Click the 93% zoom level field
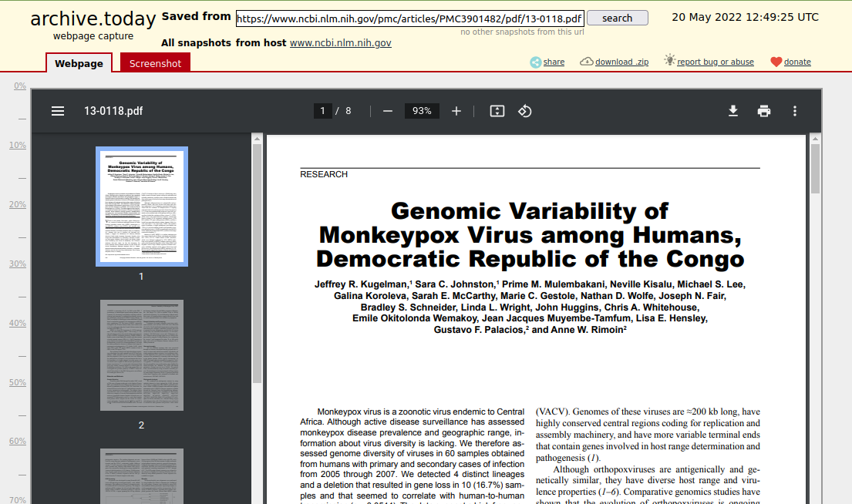852x504 pixels. point(422,111)
